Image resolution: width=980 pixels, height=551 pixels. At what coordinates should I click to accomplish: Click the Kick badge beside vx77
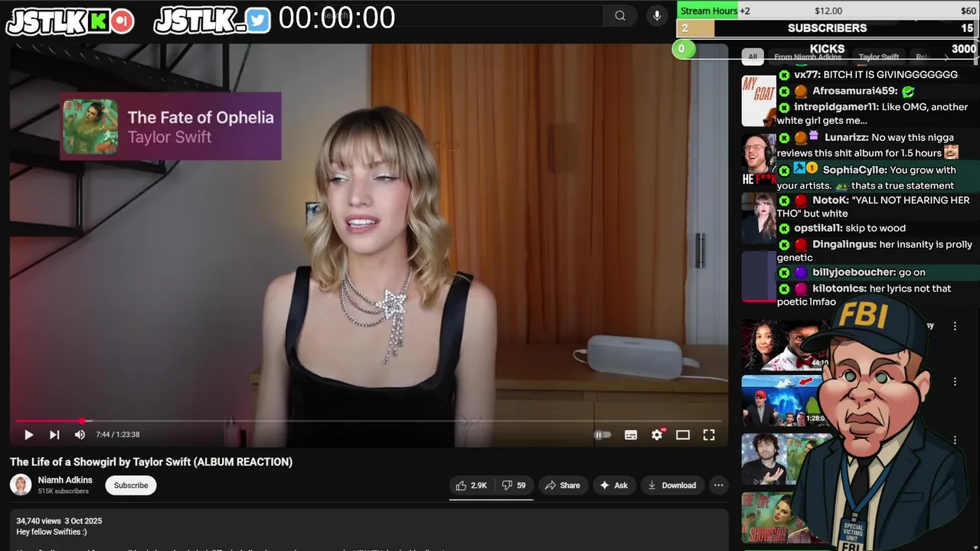pos(784,75)
